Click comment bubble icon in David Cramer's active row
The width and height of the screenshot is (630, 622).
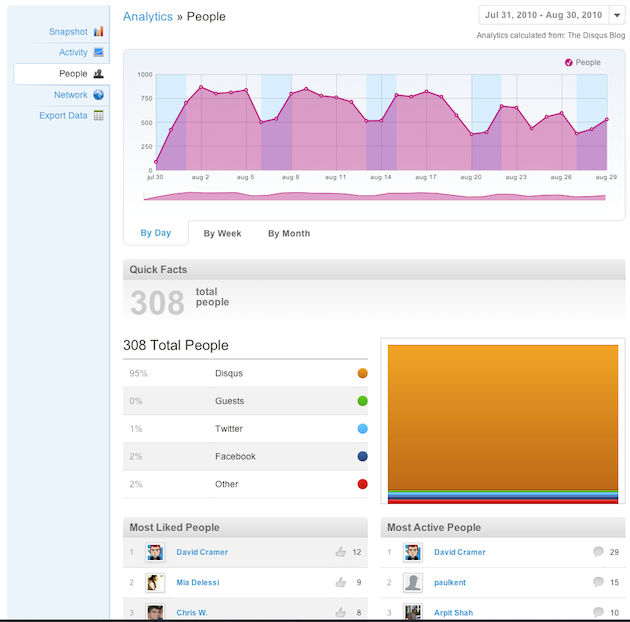point(598,551)
